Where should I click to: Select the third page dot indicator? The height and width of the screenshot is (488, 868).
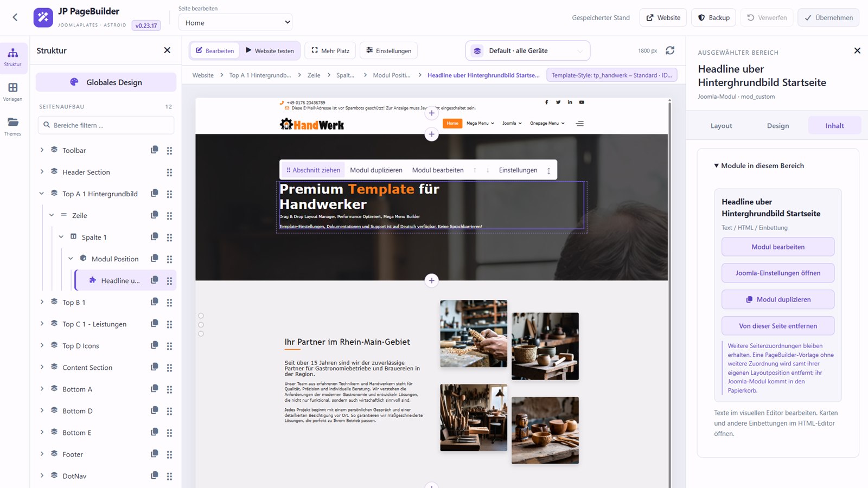click(x=201, y=334)
